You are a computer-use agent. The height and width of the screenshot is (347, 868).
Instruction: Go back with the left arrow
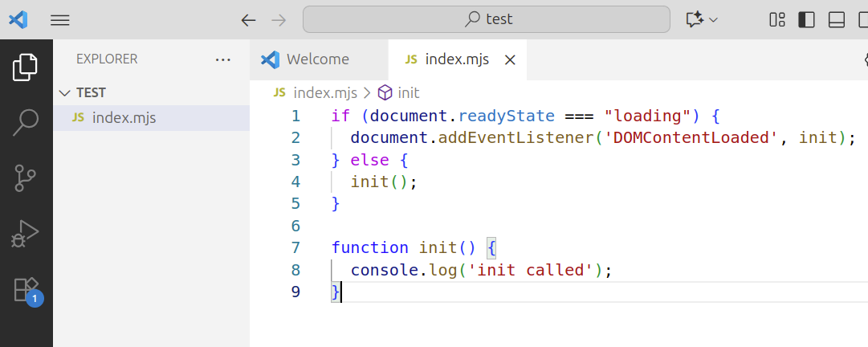pos(248,20)
